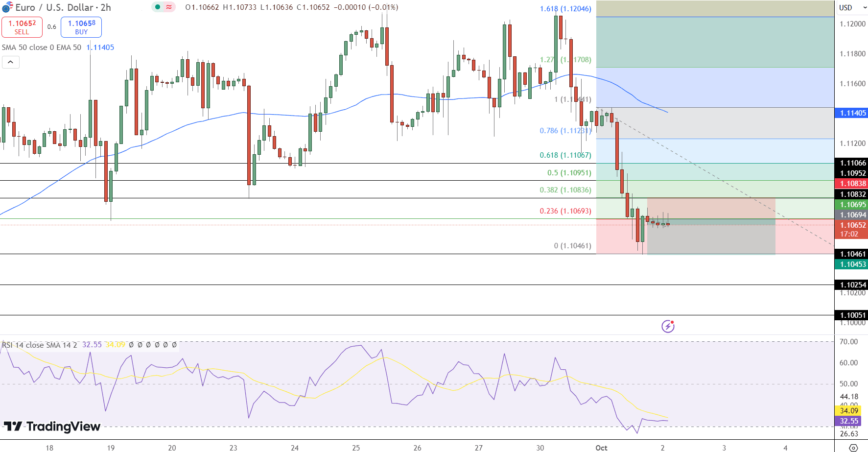Image resolution: width=868 pixels, height=452 pixels.
Task: Click the red 1.10838 price axis tag
Action: click(851, 184)
